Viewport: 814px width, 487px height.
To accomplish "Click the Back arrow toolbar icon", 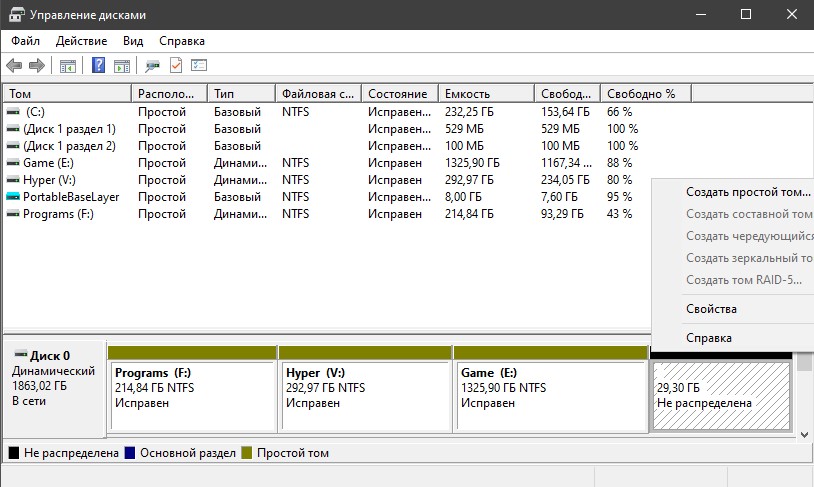I will click(x=14, y=65).
